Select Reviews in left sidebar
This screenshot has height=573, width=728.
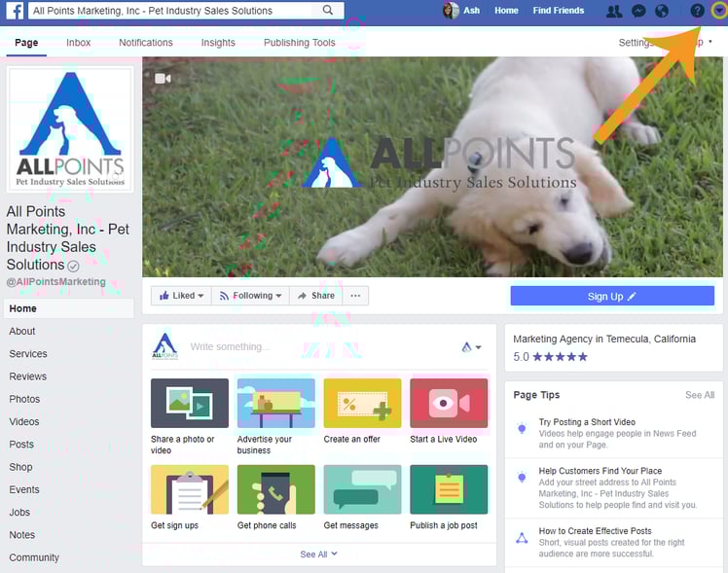pos(28,376)
